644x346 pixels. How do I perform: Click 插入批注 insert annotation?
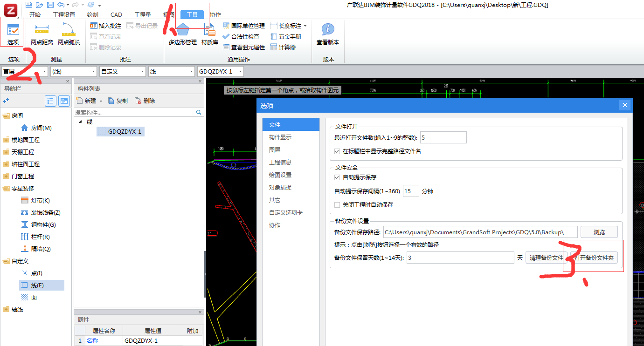[105, 26]
